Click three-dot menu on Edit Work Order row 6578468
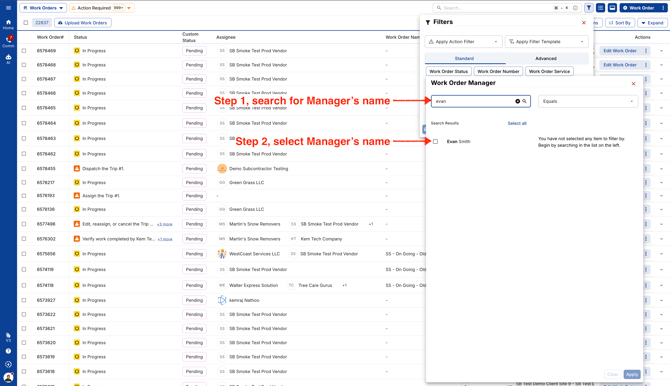 point(646,65)
